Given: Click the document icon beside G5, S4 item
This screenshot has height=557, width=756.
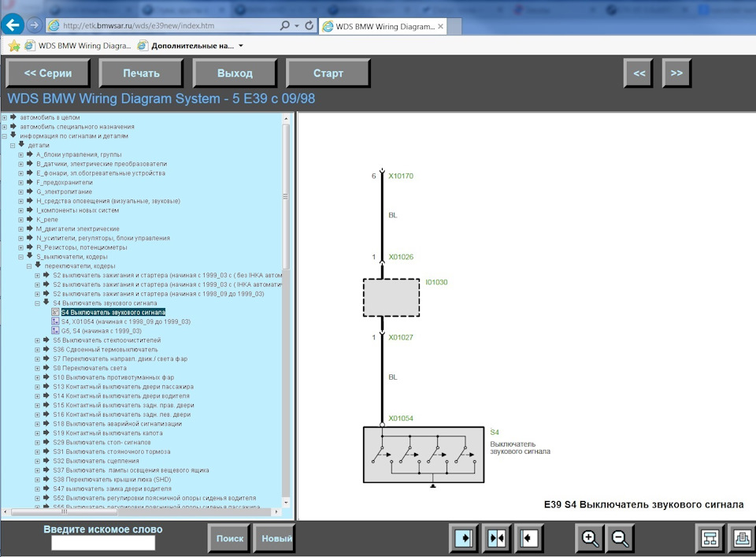Looking at the screenshot, I should (x=55, y=331).
